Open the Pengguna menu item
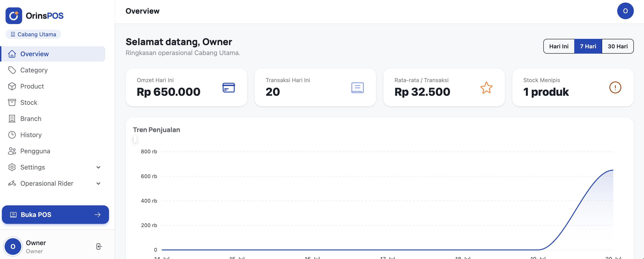 point(53,151)
